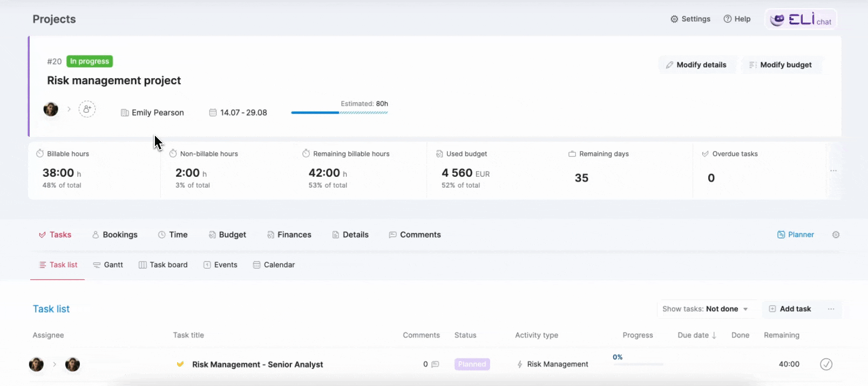Switch to the Task board view
Screen dimensions: 868x386
(163, 265)
